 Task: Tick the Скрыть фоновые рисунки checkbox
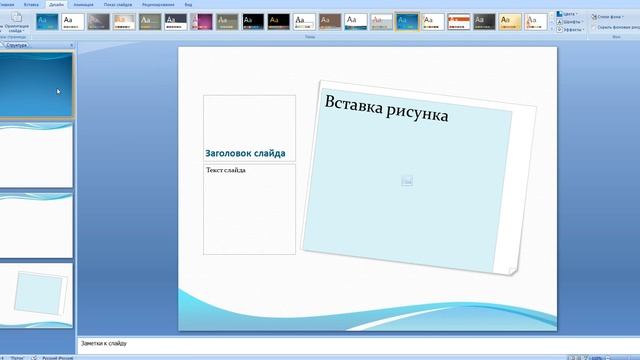[594, 27]
